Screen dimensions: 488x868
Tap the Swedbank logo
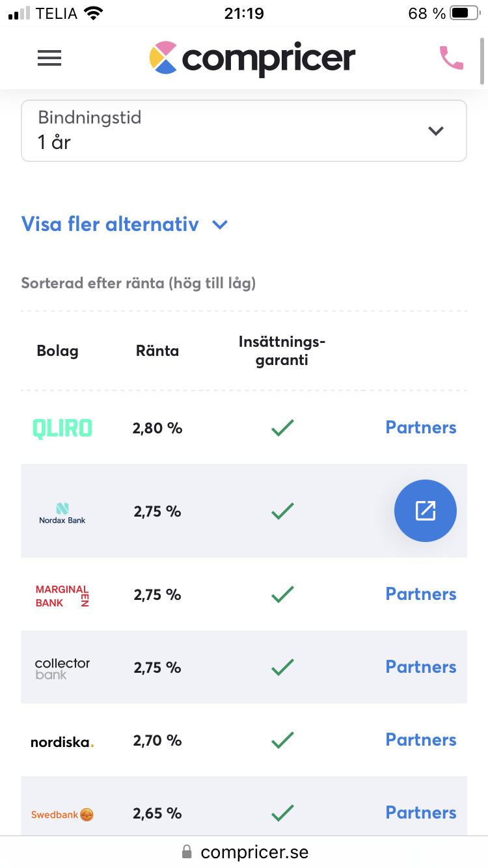pos(62,815)
